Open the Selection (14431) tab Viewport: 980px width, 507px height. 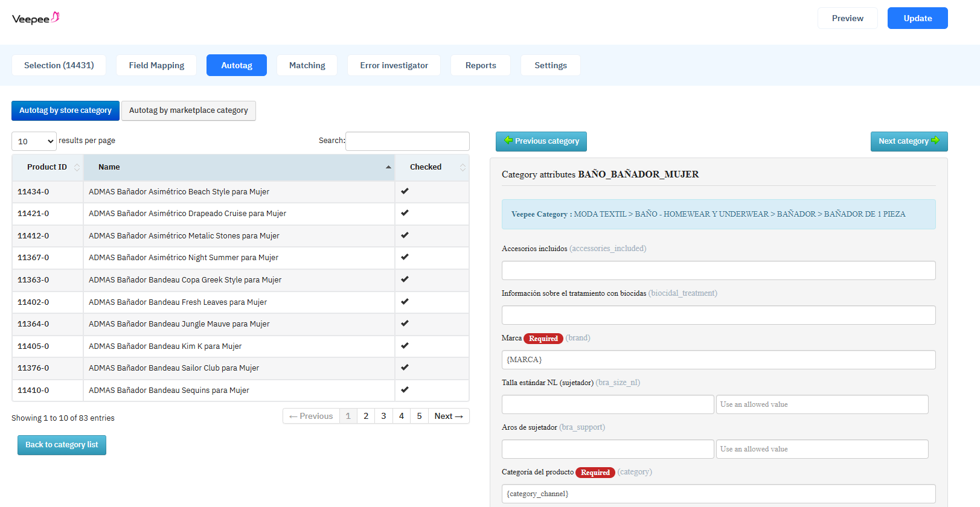pyautogui.click(x=59, y=65)
